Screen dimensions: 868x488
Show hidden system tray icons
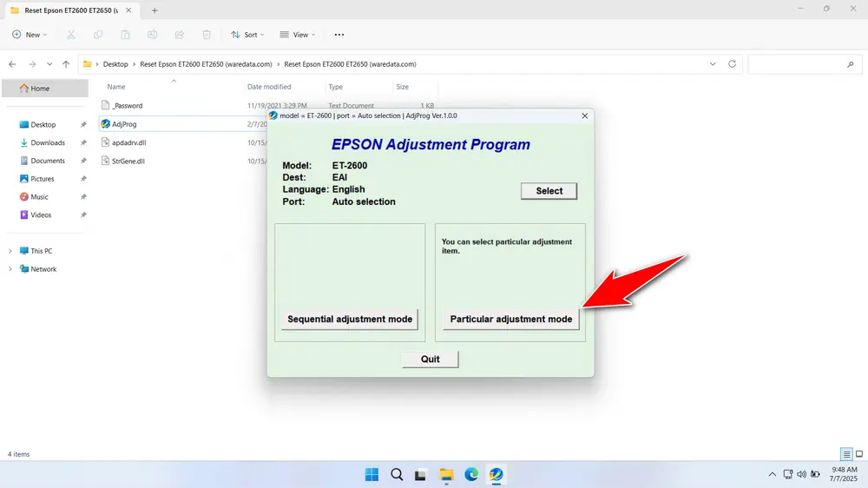773,475
